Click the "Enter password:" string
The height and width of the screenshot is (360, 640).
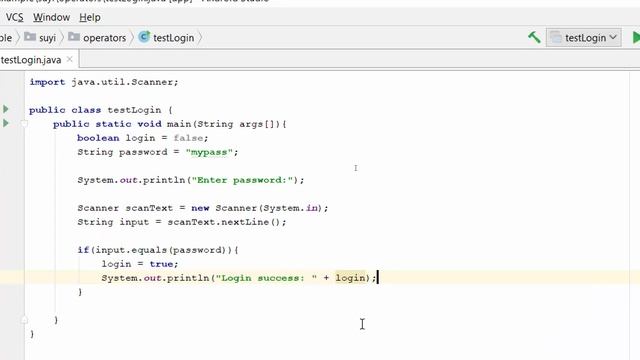tap(242, 180)
